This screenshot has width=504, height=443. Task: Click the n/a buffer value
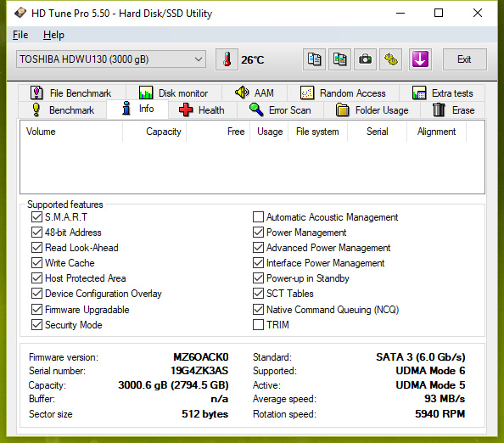(x=220, y=399)
